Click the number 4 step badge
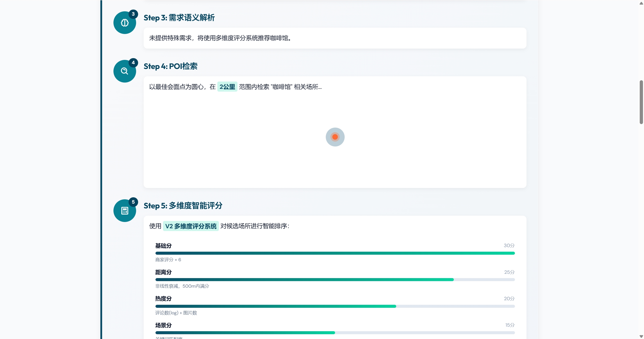 click(x=133, y=63)
